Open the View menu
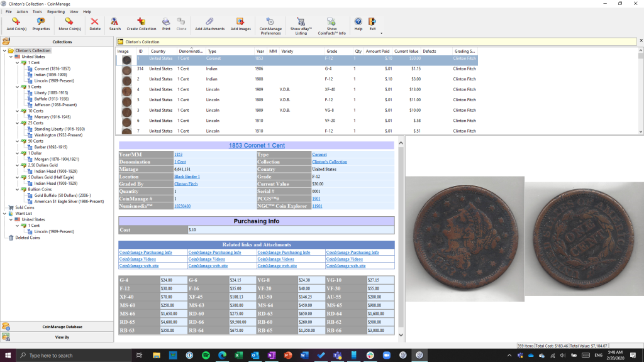Screen dimensions: 644x362 click(x=74, y=11)
